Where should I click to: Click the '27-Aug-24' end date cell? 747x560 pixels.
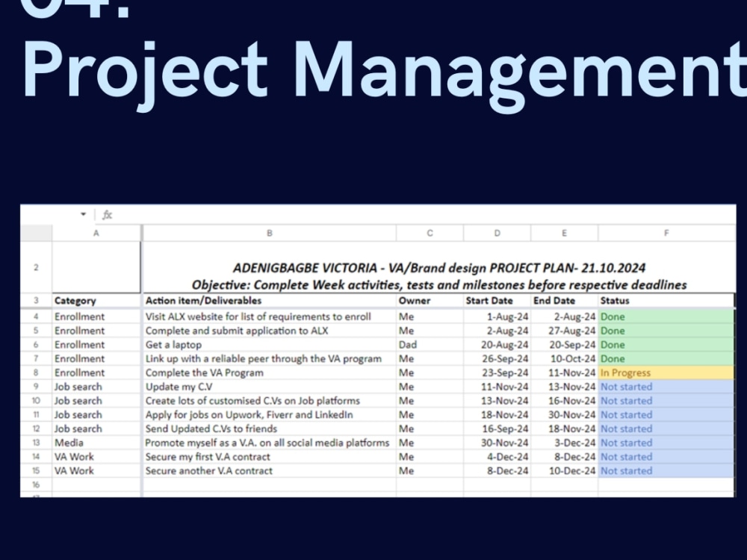tap(564, 331)
